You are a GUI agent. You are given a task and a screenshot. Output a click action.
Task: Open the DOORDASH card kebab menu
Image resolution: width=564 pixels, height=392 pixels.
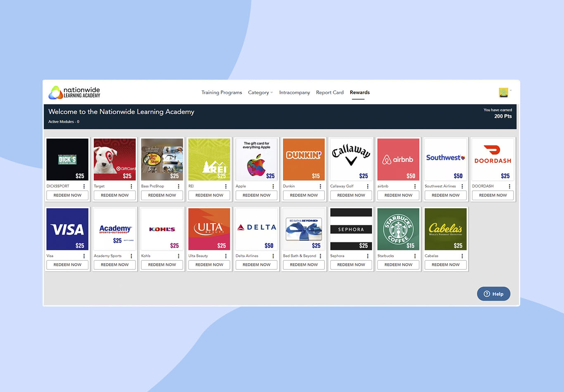(x=509, y=187)
